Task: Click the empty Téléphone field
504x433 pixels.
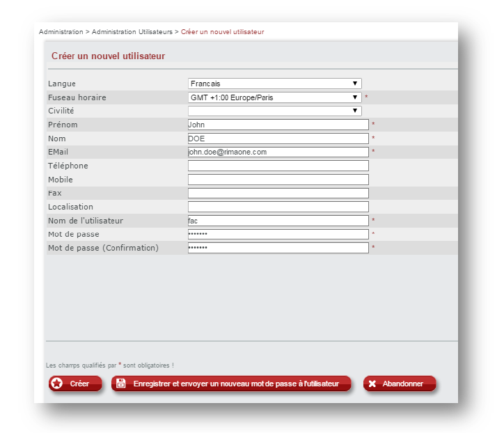Action: pos(278,166)
